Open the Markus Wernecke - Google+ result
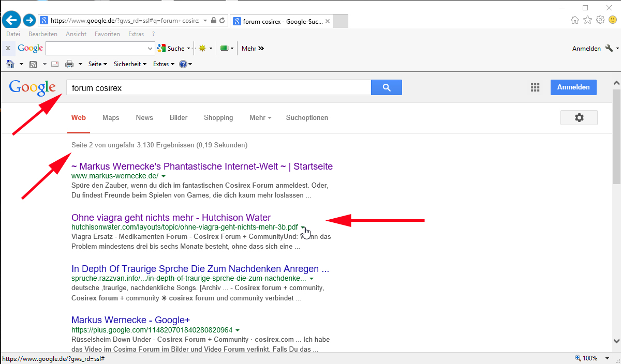 130,320
